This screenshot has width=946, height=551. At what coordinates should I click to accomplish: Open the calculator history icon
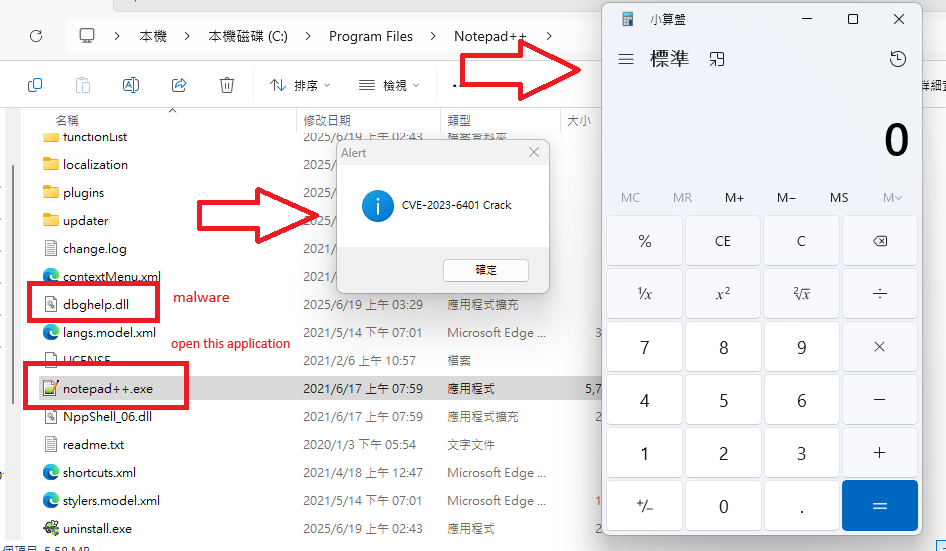[x=898, y=59]
